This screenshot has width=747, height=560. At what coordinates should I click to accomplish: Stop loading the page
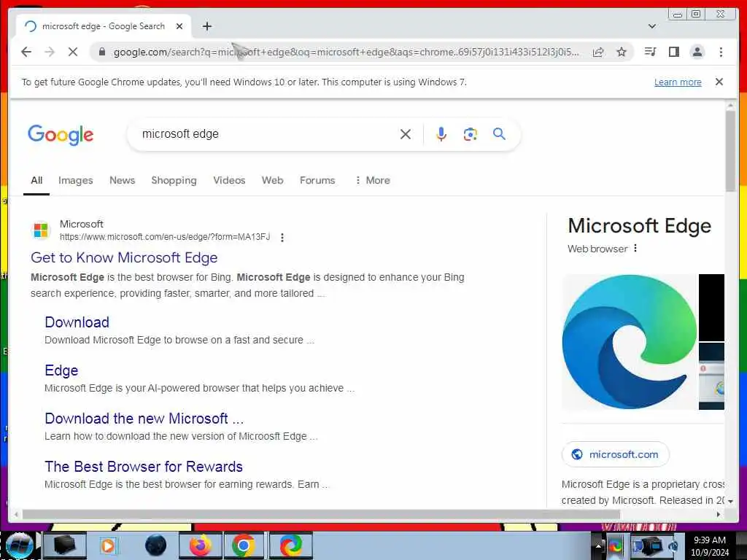(73, 52)
